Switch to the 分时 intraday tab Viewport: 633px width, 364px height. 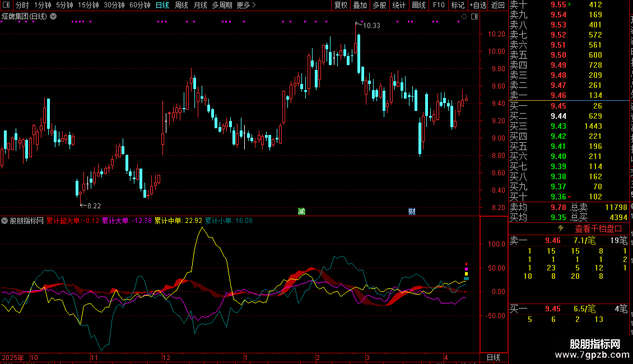tap(22, 5)
